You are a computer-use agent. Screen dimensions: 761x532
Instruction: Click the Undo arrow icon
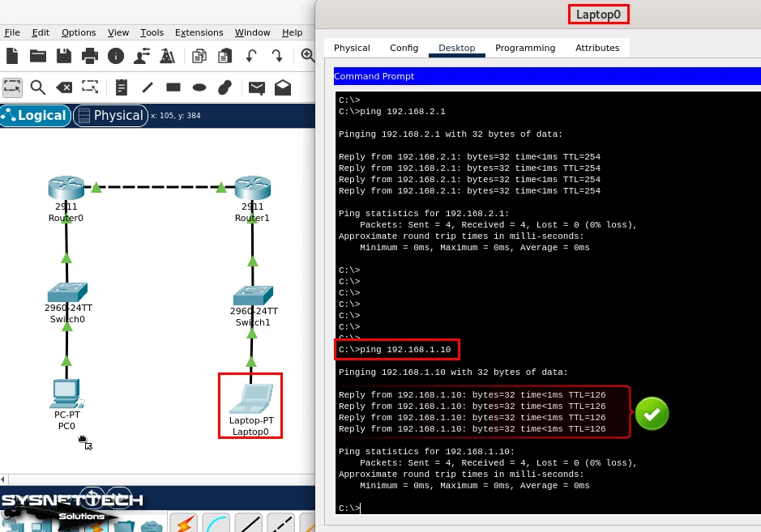[x=251, y=56]
